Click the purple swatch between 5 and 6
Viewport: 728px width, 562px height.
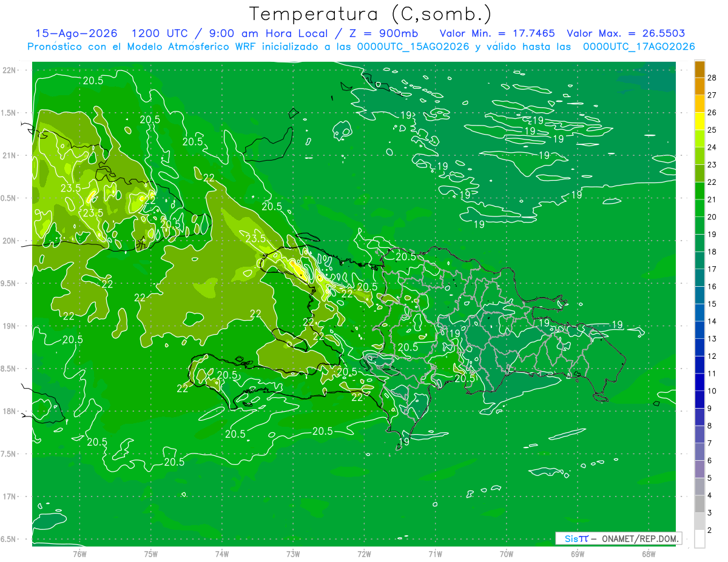point(699,470)
